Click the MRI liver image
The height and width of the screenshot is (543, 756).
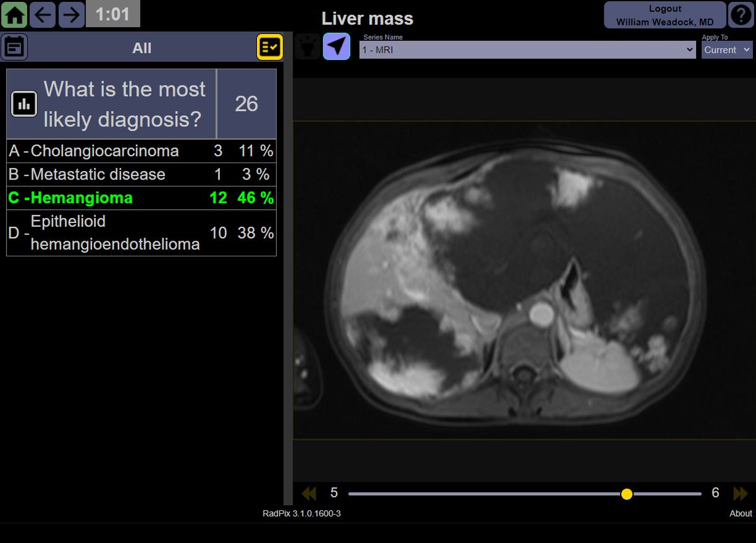click(x=524, y=280)
